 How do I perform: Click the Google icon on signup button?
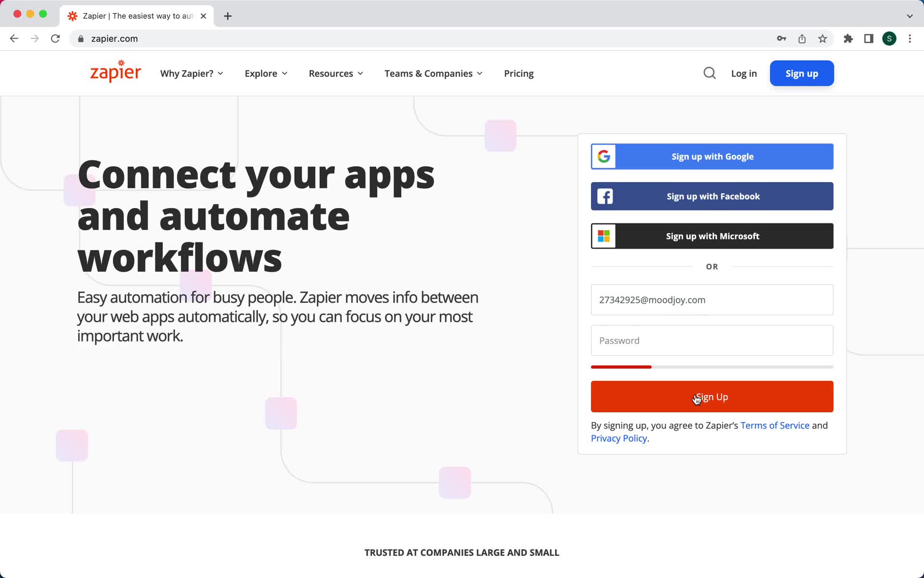(x=603, y=157)
